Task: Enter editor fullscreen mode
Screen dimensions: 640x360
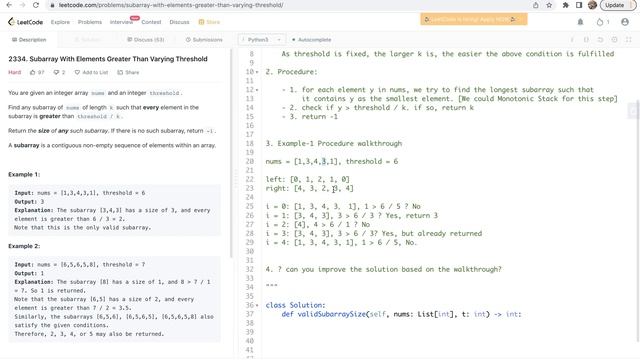Action: tap(629, 40)
